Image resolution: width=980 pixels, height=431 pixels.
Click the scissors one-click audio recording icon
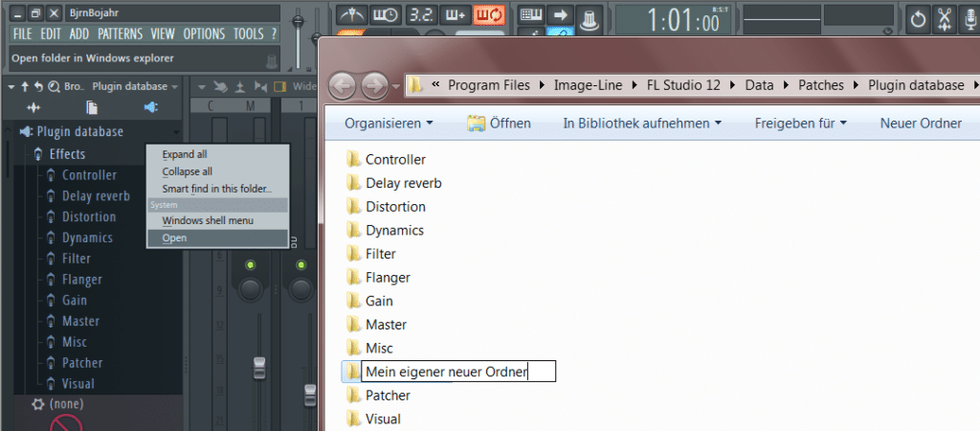click(x=945, y=19)
